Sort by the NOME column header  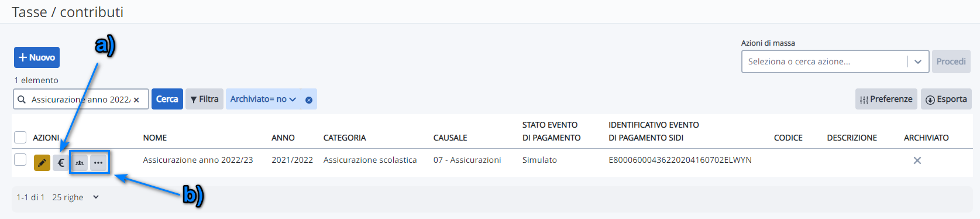coord(155,138)
